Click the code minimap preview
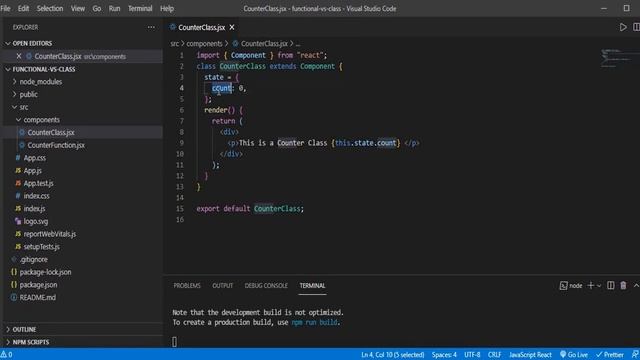This screenshot has height=360, width=640. coord(616,58)
